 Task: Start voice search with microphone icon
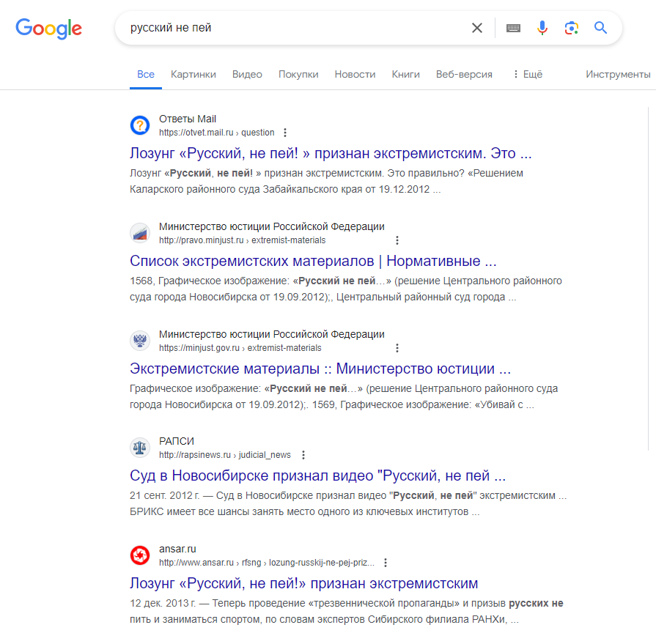tap(542, 28)
